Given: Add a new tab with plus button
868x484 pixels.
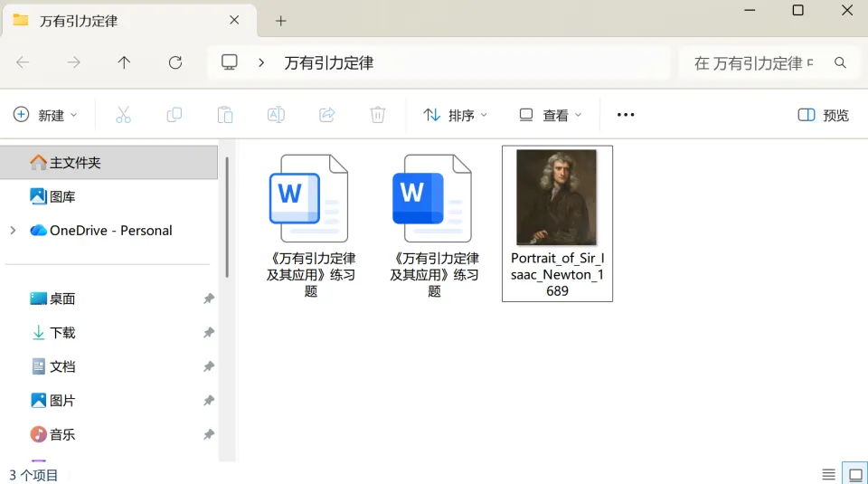Looking at the screenshot, I should [281, 21].
